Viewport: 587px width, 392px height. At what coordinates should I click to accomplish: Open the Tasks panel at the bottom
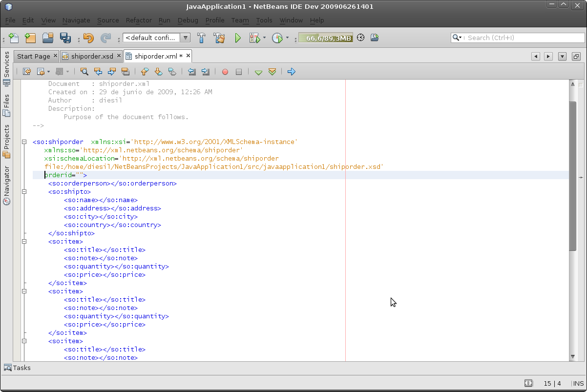click(18, 368)
